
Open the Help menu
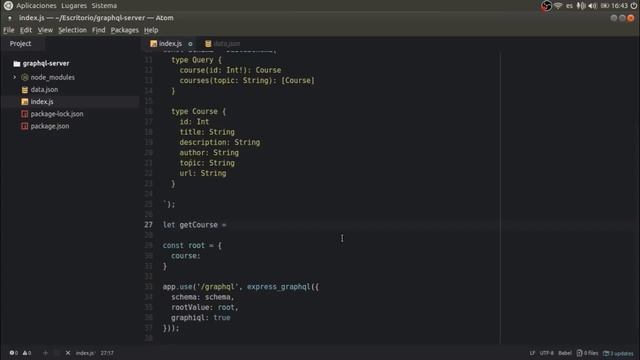[x=151, y=30]
